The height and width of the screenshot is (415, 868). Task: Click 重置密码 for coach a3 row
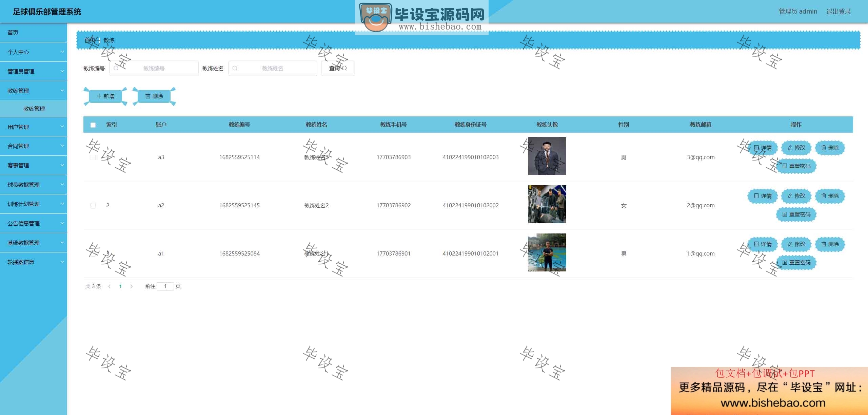(x=796, y=166)
